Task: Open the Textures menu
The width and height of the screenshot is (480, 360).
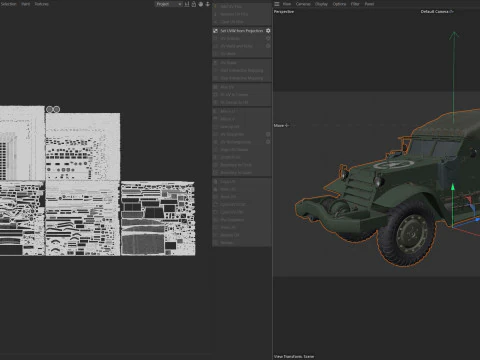Action: (42, 4)
